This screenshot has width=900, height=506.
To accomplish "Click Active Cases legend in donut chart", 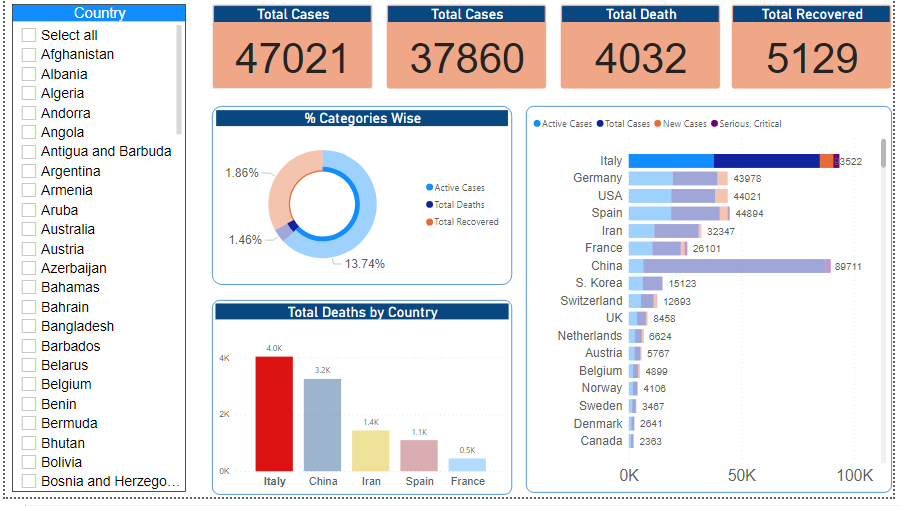I will pyautogui.click(x=455, y=188).
